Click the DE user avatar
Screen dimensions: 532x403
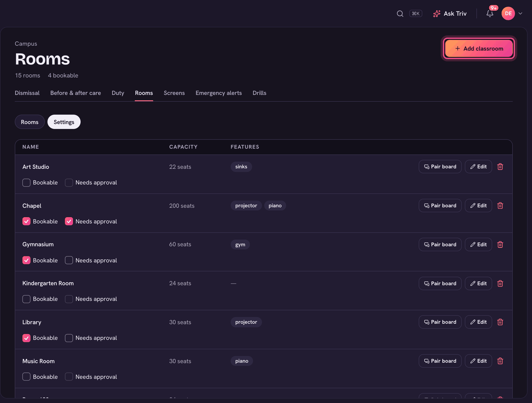(x=508, y=14)
